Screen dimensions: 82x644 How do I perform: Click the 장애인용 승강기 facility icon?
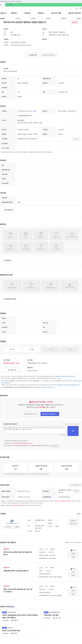pyautogui.click(x=31, y=285)
